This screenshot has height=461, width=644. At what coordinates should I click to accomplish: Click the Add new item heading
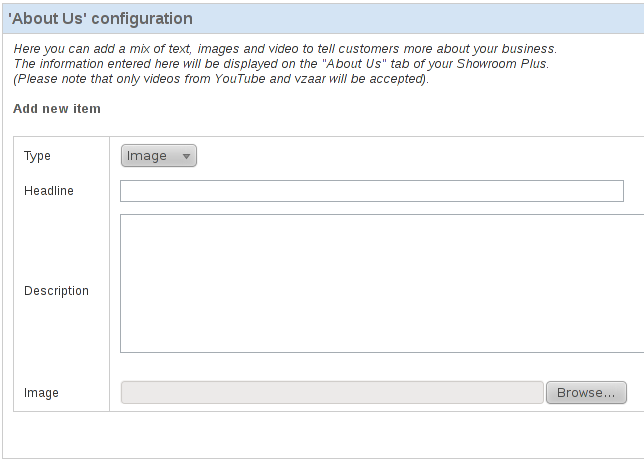pos(57,108)
